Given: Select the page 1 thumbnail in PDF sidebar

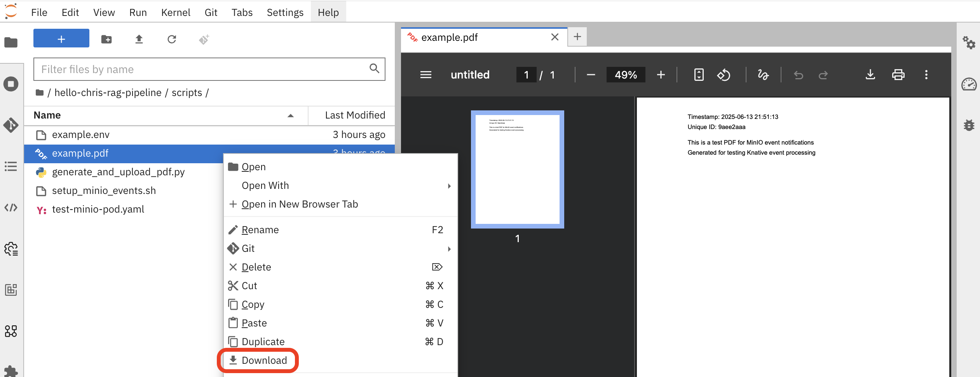Looking at the screenshot, I should [518, 169].
